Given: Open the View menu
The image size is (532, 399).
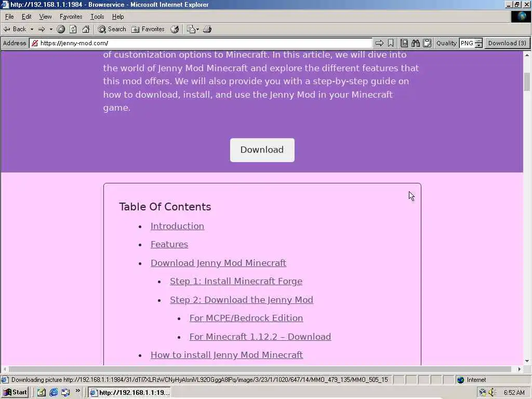Looking at the screenshot, I should pos(45,17).
